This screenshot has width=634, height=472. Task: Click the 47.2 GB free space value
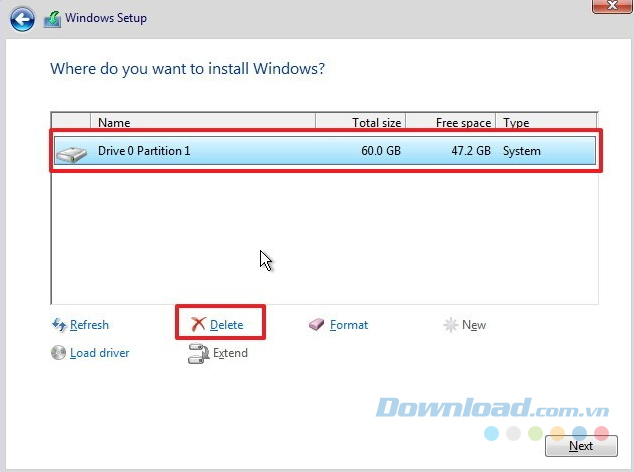tap(471, 151)
